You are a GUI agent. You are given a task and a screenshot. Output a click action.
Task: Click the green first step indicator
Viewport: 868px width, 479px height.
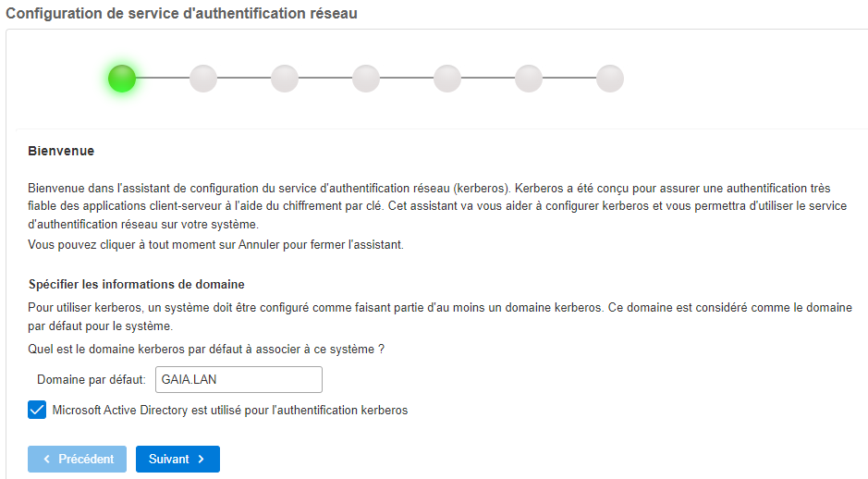click(x=122, y=78)
